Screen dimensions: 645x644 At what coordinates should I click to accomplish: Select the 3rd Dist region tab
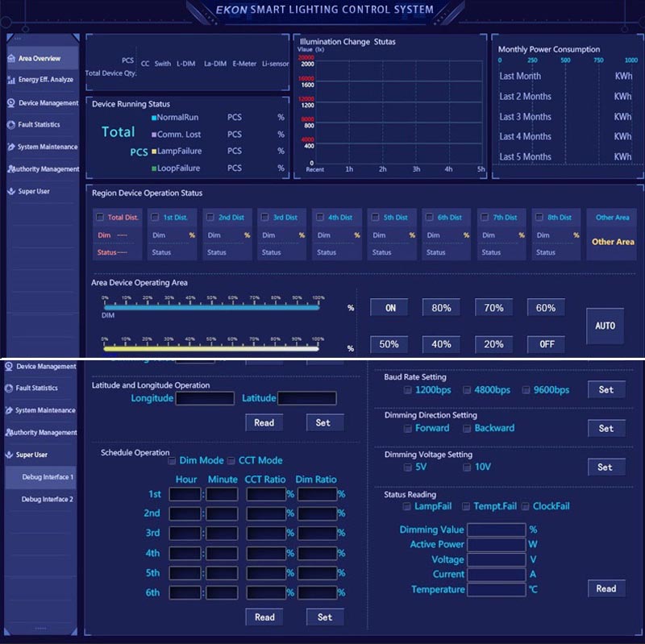click(281, 217)
